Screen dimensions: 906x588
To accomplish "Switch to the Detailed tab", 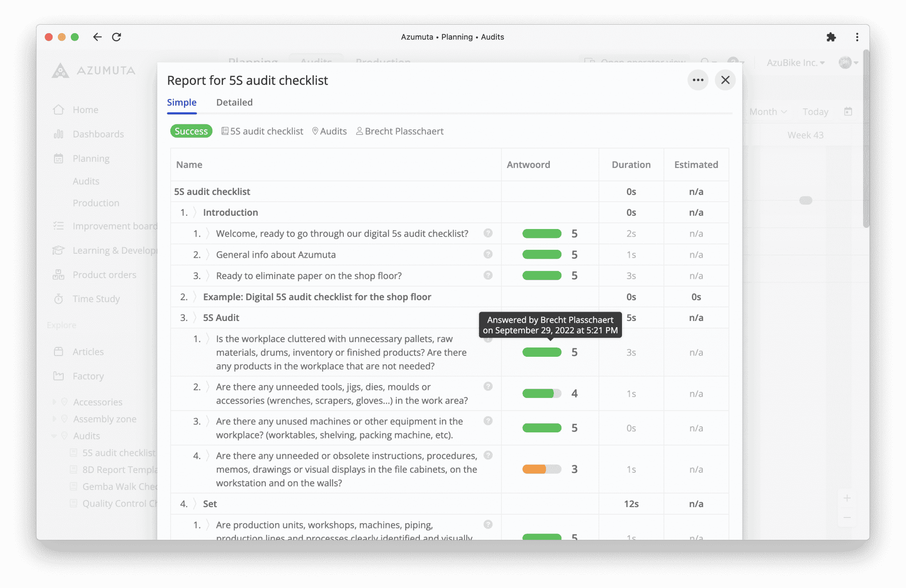I will tap(234, 102).
